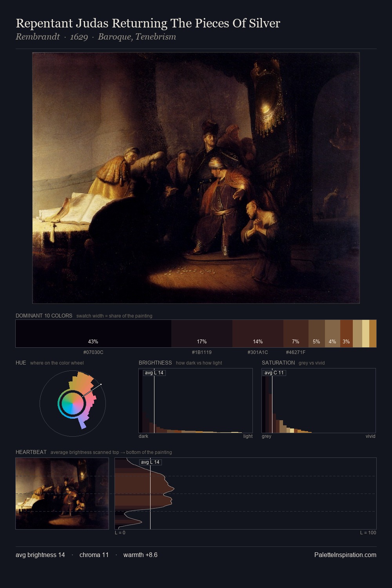Click the hex code #07030C
Viewport: 392px width, 588px height.
tap(93, 352)
